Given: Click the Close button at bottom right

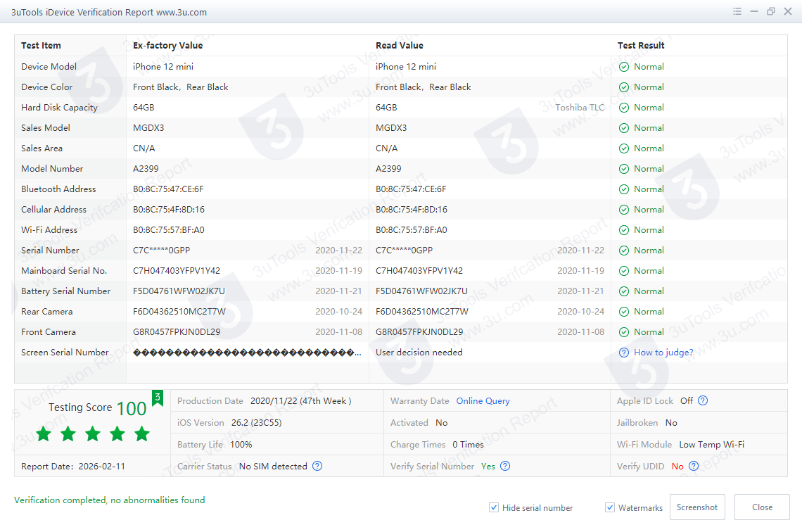Looking at the screenshot, I should coord(762,507).
